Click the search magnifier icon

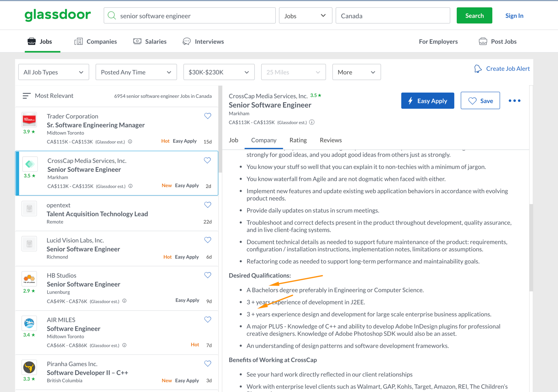(112, 16)
